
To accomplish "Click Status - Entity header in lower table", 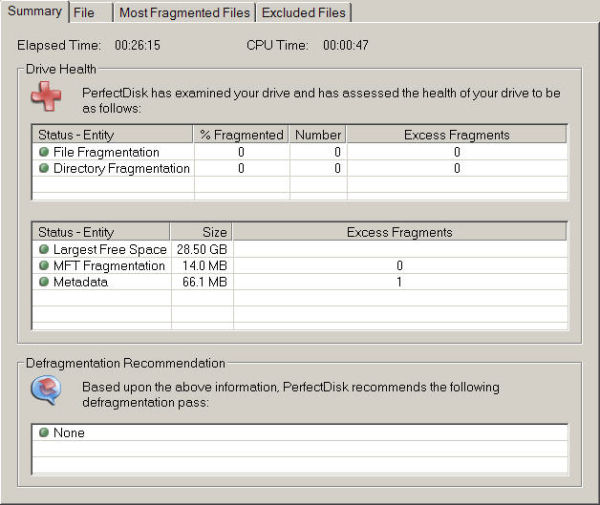I will click(101, 232).
